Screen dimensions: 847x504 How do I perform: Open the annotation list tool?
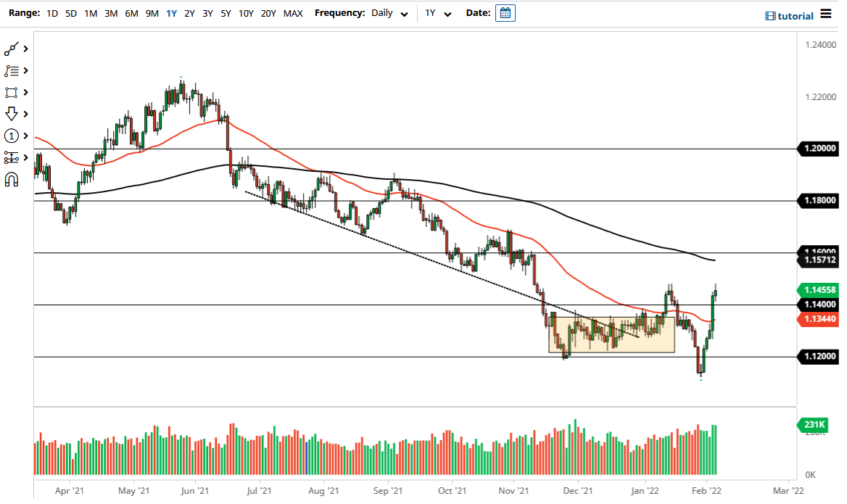tap(12, 70)
